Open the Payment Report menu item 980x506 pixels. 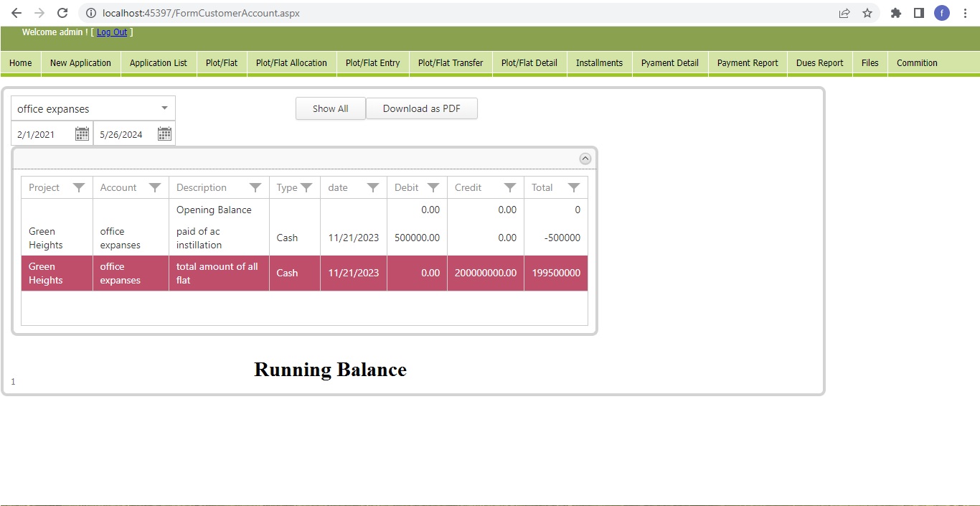tap(747, 63)
